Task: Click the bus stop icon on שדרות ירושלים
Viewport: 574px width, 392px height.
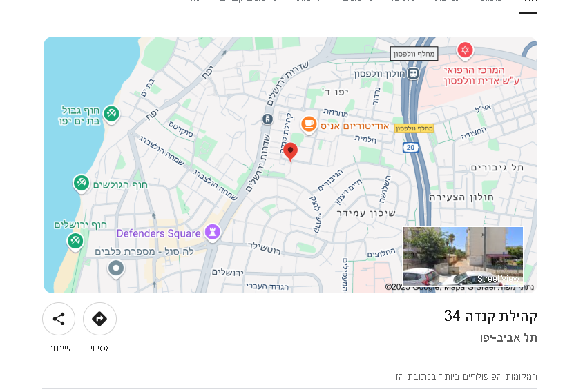Action: click(x=267, y=119)
